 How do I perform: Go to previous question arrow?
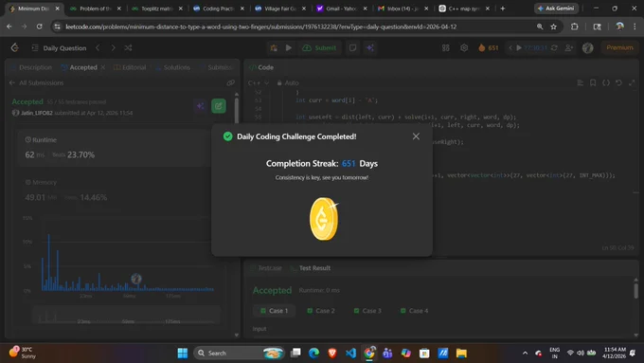point(98,48)
